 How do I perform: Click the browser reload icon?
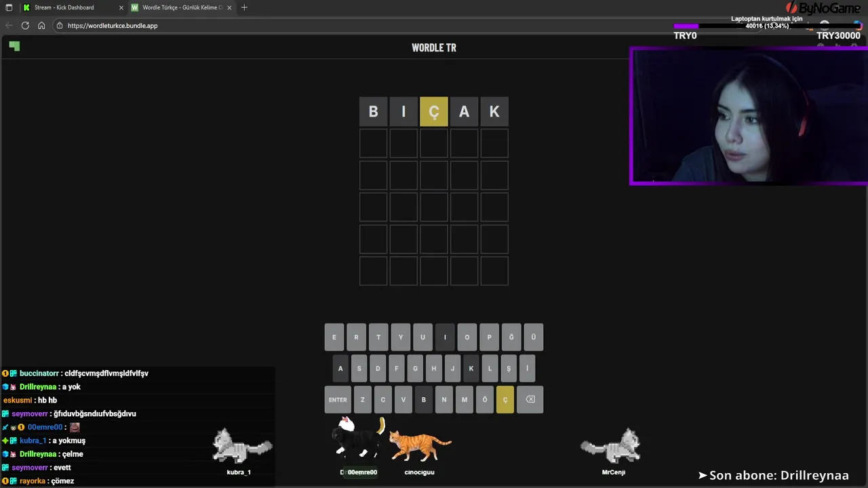(25, 25)
